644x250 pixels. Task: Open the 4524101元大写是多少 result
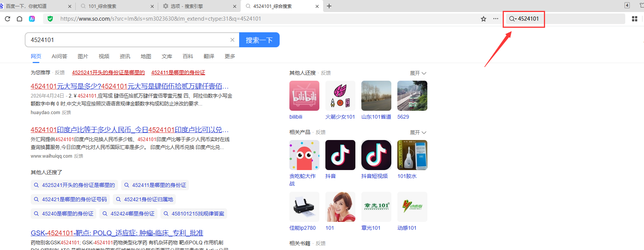point(130,86)
